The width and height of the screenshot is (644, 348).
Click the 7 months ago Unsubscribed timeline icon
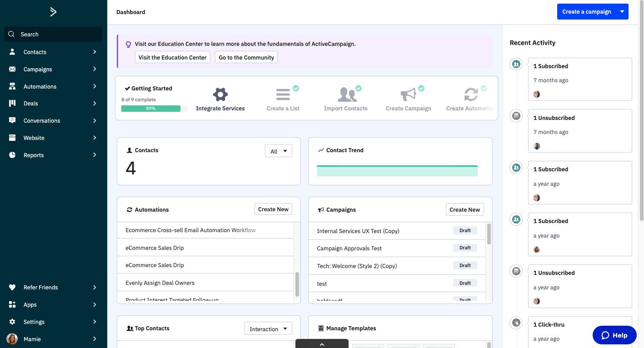point(516,116)
